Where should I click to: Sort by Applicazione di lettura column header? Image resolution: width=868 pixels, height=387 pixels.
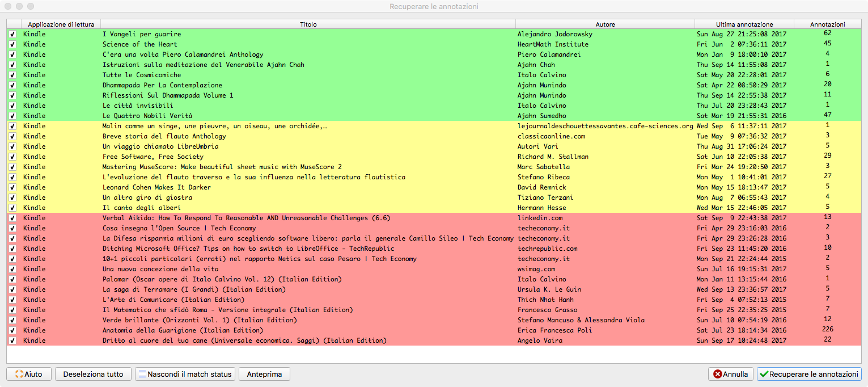pos(61,24)
